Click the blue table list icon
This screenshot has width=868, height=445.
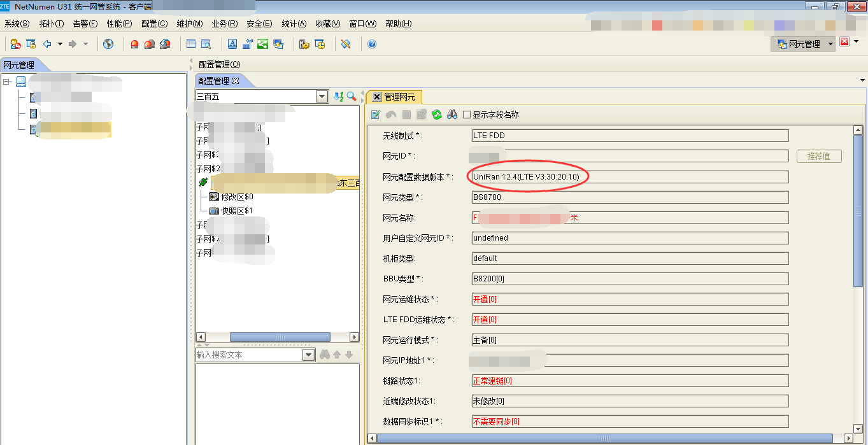(x=191, y=44)
